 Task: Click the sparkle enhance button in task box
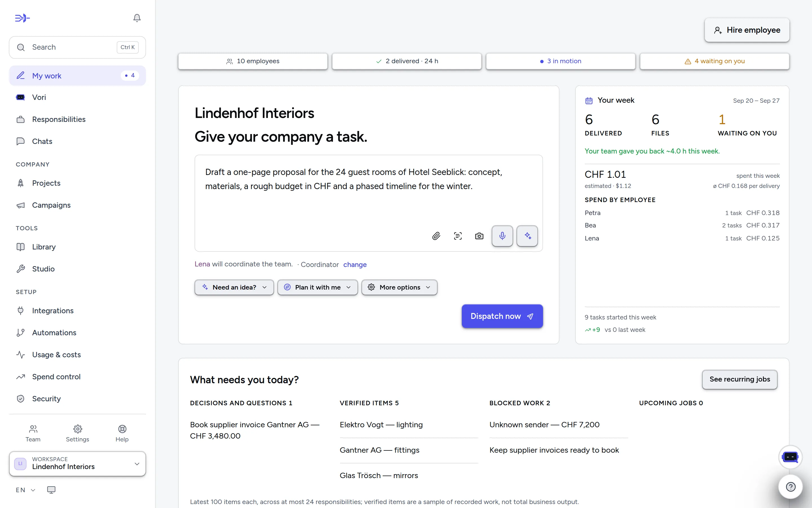coord(527,236)
